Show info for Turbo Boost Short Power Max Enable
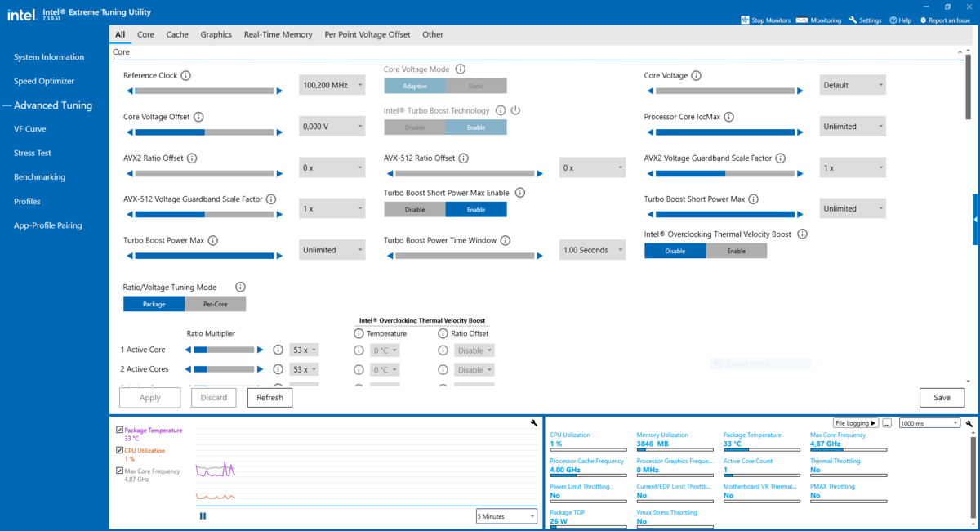Viewport: 980px width, 531px height. (520, 193)
